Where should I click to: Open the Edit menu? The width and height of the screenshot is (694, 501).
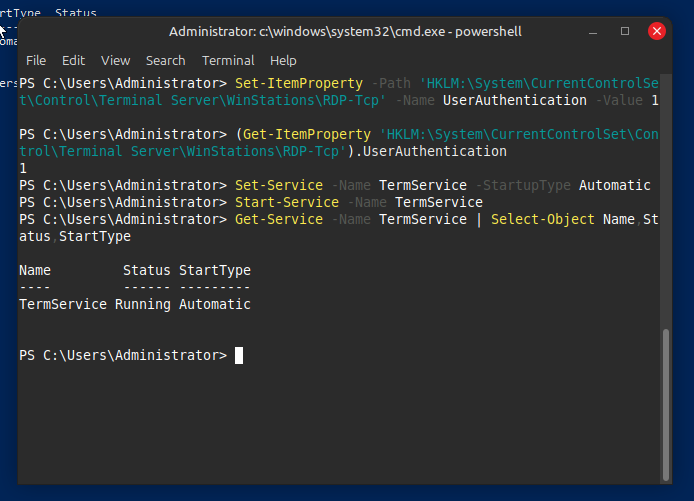coord(74,60)
